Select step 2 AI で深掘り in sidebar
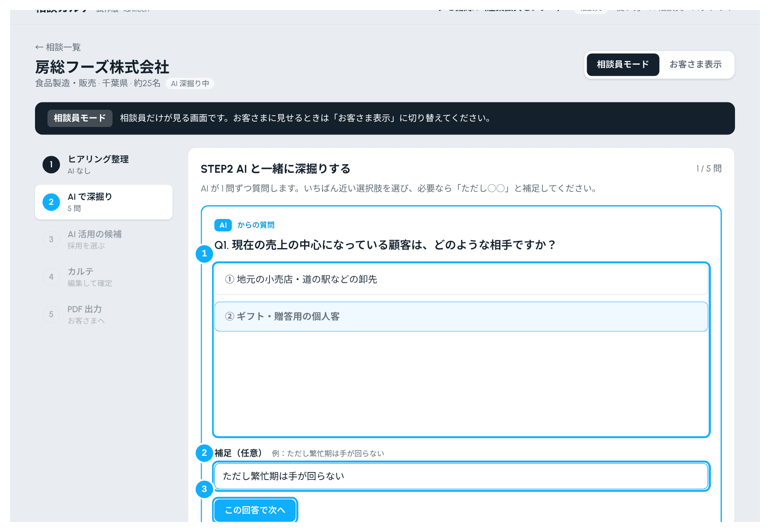Viewport: 770px width, 532px height. (104, 202)
